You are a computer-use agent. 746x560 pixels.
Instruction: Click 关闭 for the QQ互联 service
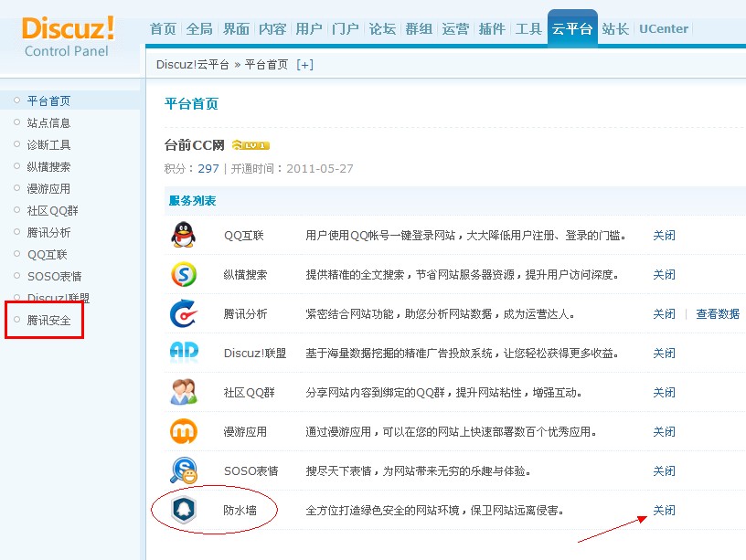(x=664, y=236)
